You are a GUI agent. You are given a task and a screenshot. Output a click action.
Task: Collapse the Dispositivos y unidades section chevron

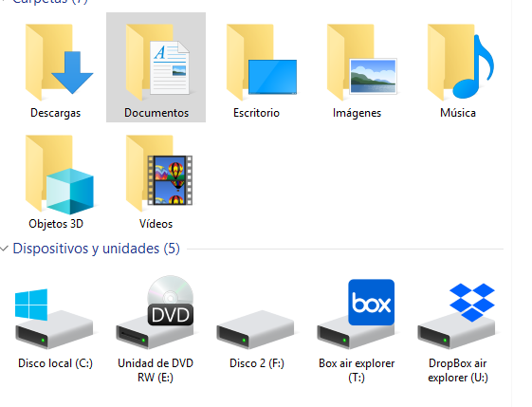[5, 249]
